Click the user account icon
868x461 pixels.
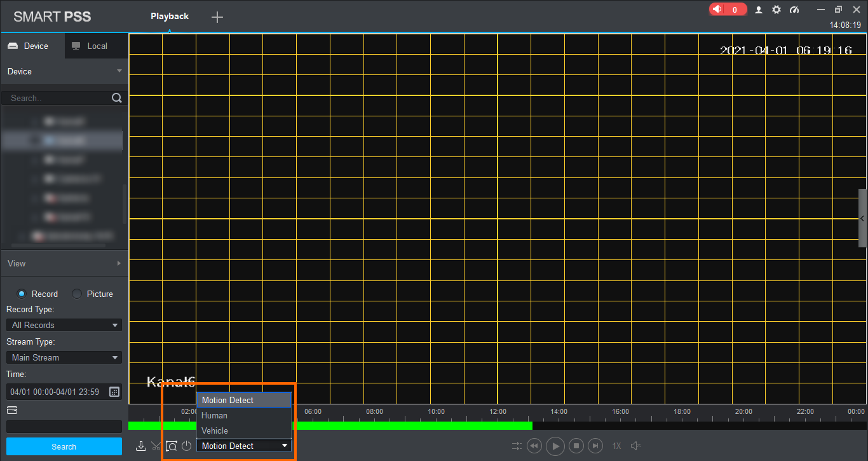coord(759,10)
